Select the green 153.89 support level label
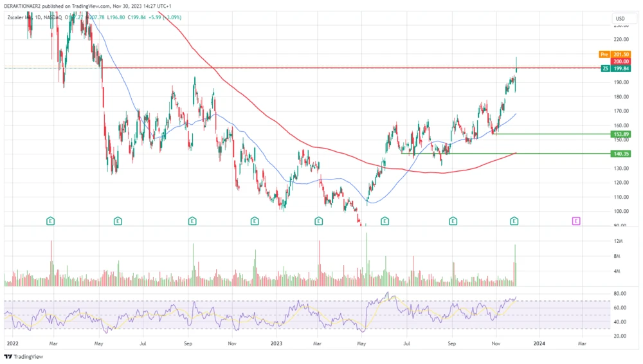This screenshot has height=364, width=643. (x=621, y=134)
